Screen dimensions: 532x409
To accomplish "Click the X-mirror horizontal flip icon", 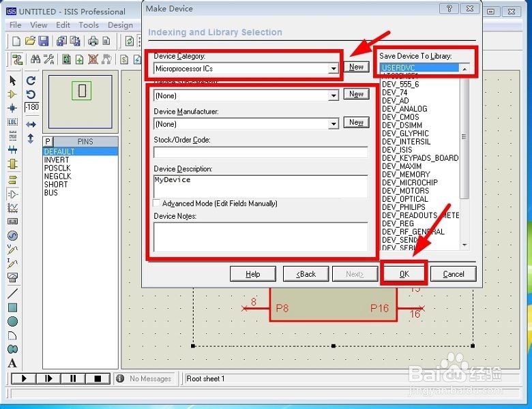I will coord(31,125).
